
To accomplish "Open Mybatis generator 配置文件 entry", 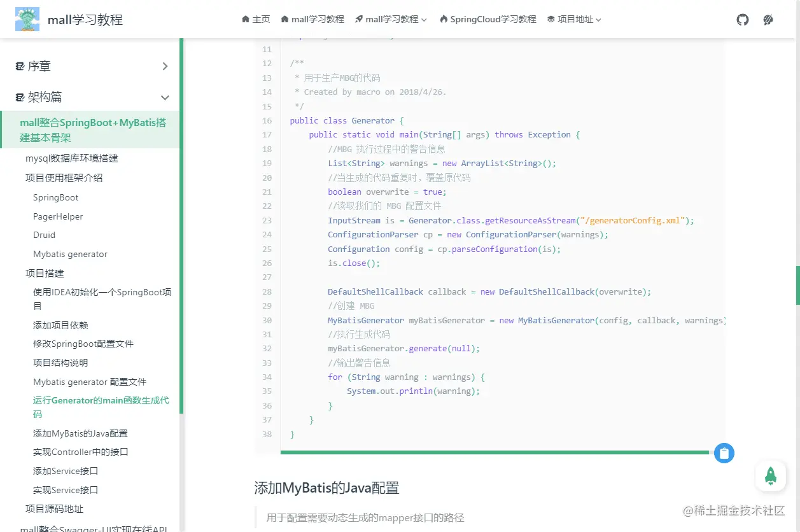I will [x=90, y=382].
